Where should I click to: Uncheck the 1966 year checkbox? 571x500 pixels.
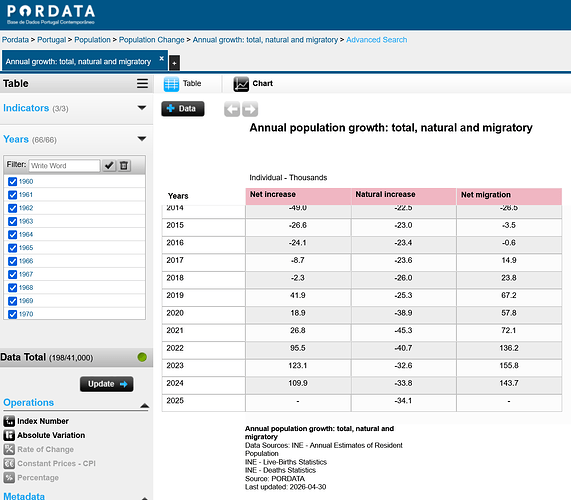pyautogui.click(x=12, y=261)
